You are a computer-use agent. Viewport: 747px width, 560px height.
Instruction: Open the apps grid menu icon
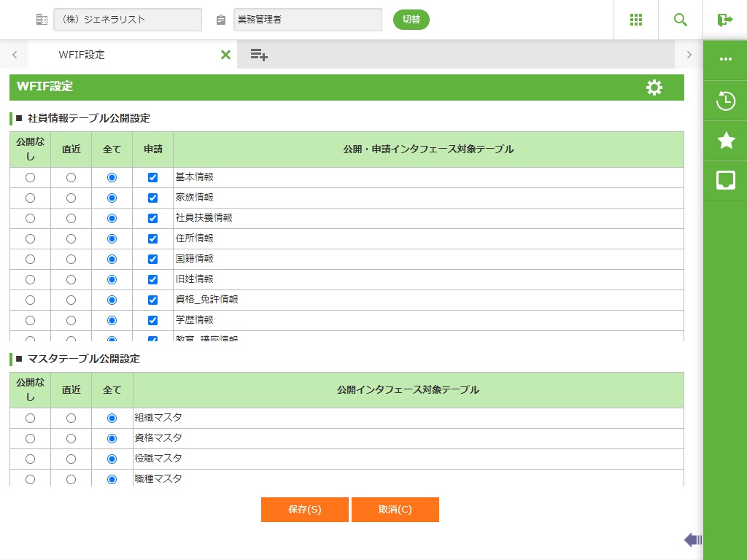635,20
